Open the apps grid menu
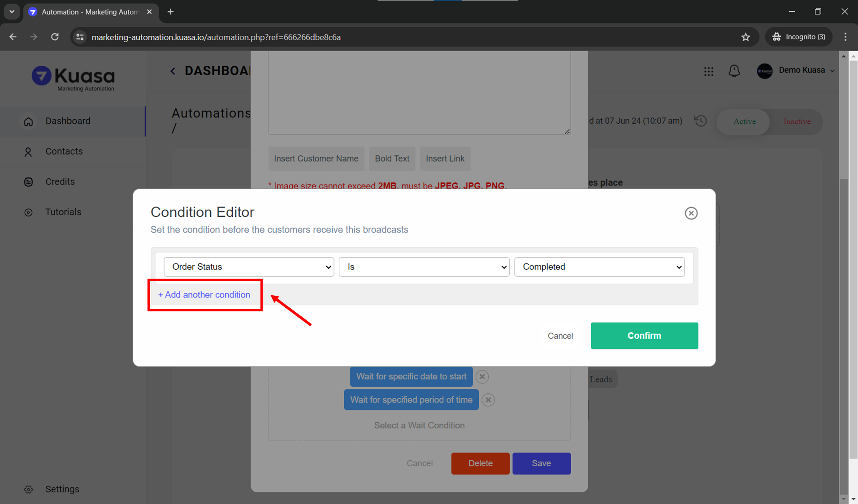The height and width of the screenshot is (504, 858). point(708,71)
